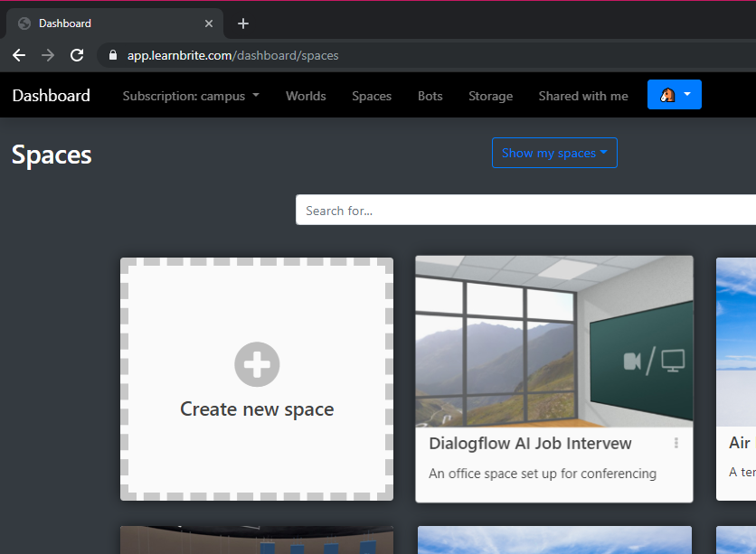Open the Spaces menu item

372,96
